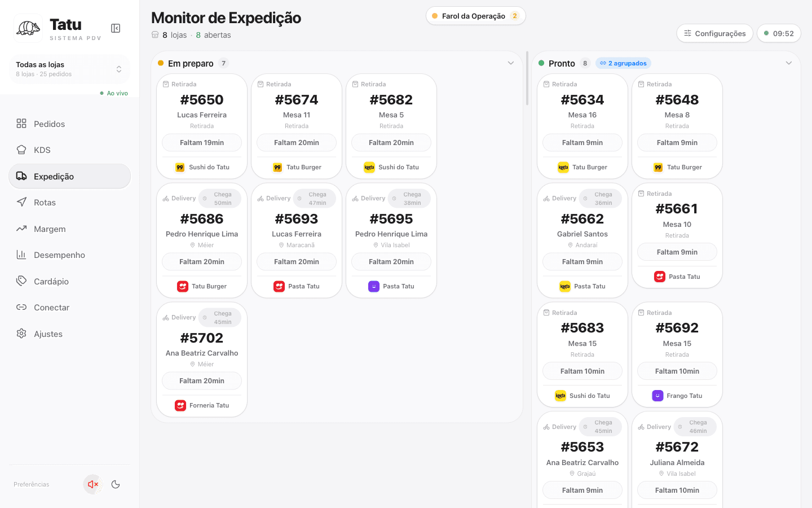Toggle the muted sound icon

[93, 484]
